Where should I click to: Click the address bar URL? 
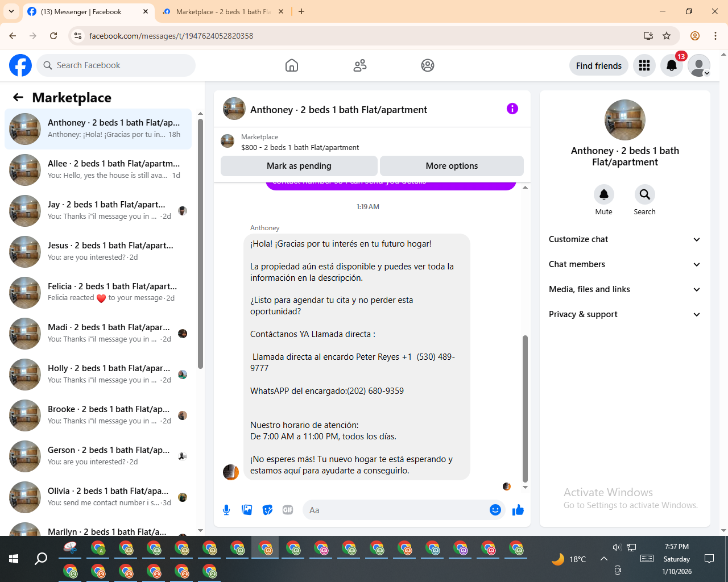(171, 36)
